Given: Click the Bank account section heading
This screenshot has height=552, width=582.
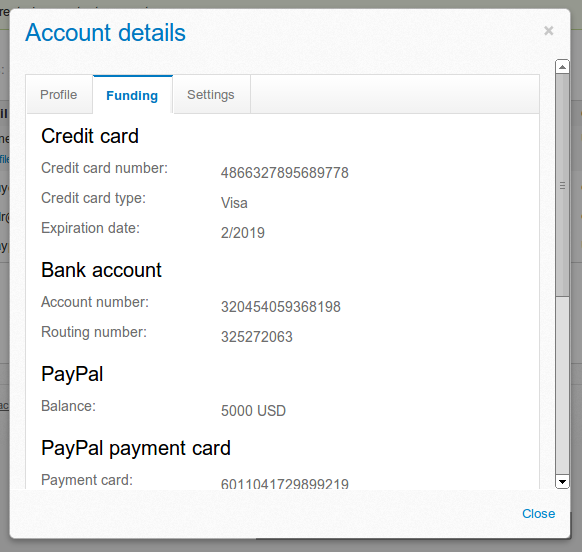Looking at the screenshot, I should point(101,270).
